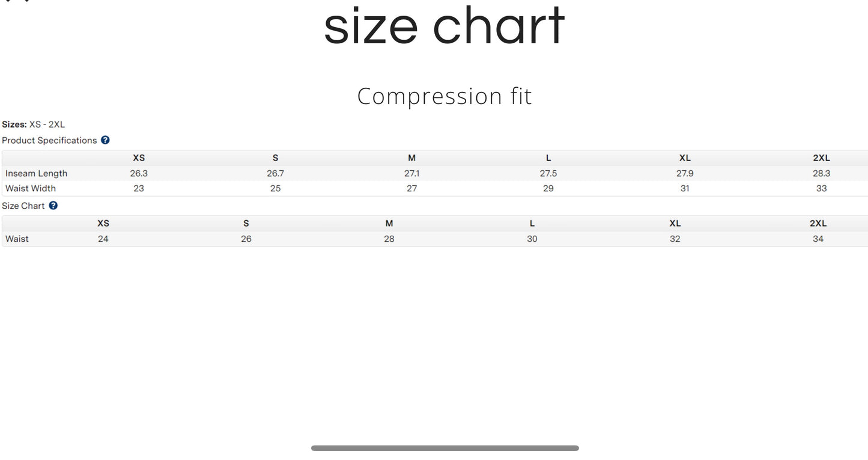Click the XL waist value 32
868x460 pixels.
(675, 239)
